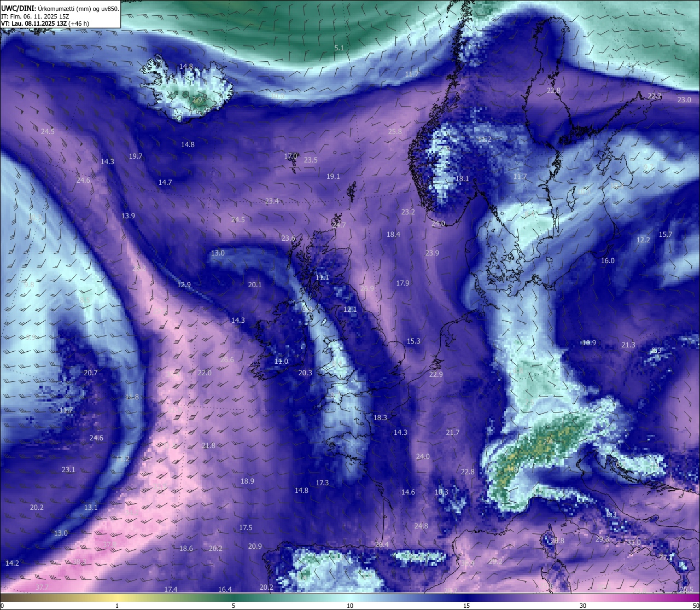Click the 16.0 value on the map
Viewport: 700px width, 610px height.
pyautogui.click(x=608, y=260)
